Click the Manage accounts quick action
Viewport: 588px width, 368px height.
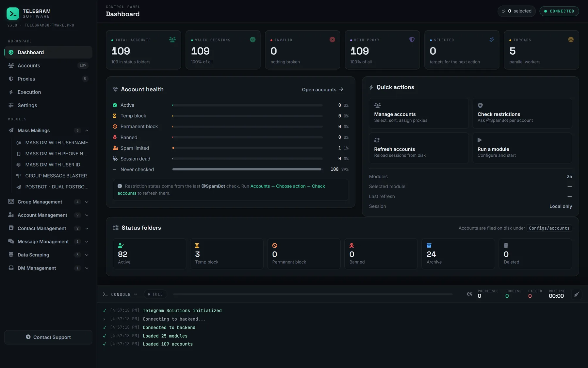(419, 113)
